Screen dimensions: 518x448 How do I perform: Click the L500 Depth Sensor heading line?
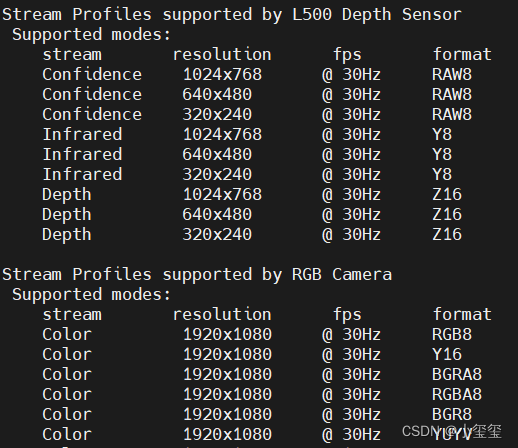coord(232,15)
